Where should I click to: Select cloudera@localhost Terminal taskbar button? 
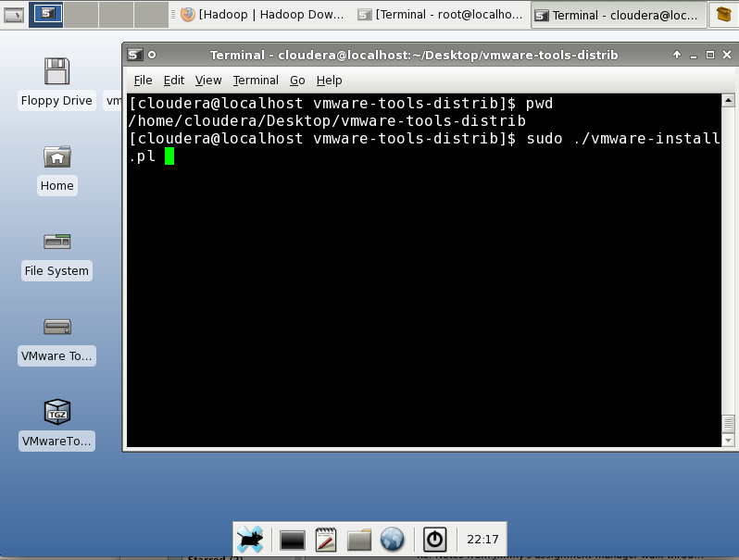click(618, 15)
